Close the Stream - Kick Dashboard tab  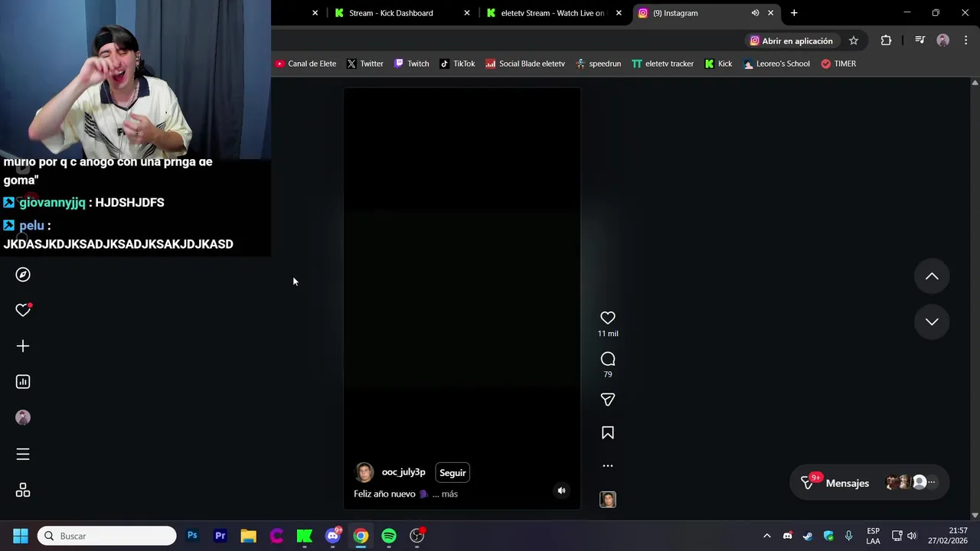466,13
